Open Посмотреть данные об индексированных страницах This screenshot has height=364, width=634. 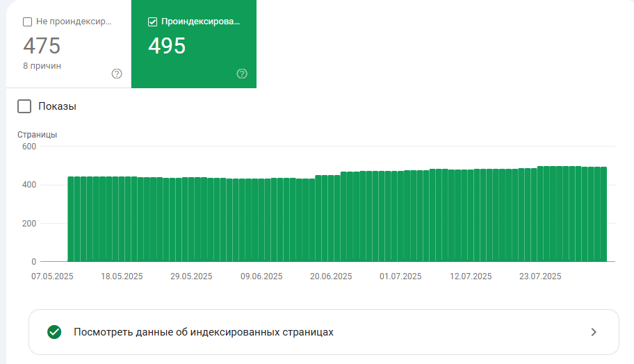324,332
